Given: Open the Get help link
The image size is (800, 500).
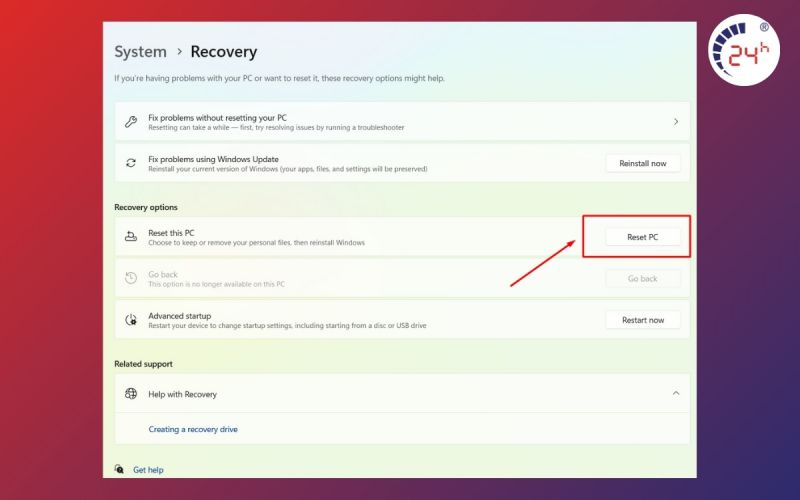Looking at the screenshot, I should (148, 470).
